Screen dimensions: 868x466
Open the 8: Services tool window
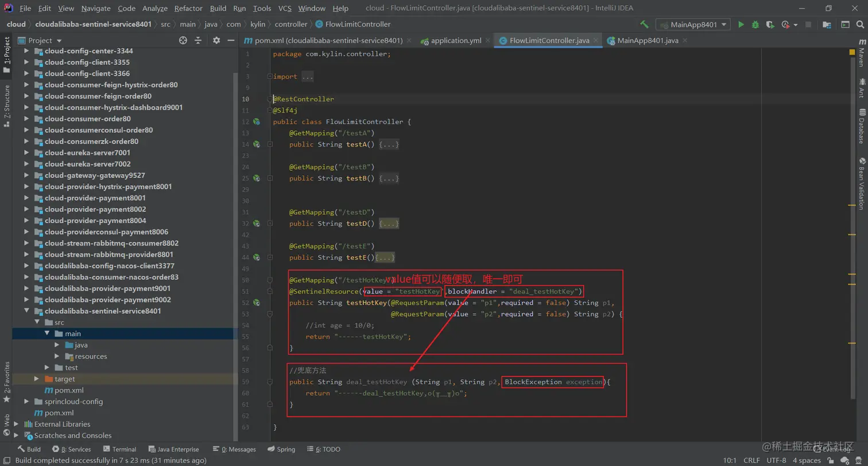click(x=71, y=449)
